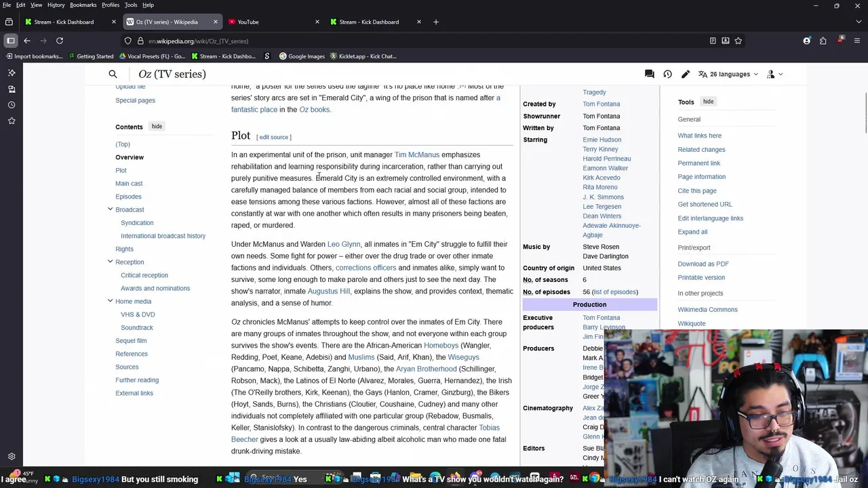868x488 pixels.
Task: Click Import bookmarks button
Action: click(34, 56)
